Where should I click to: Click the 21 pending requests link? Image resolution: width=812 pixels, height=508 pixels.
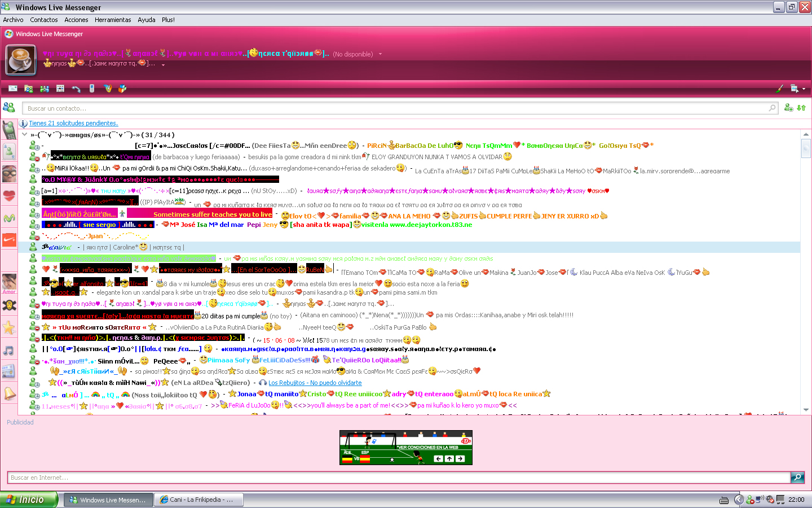(x=73, y=123)
